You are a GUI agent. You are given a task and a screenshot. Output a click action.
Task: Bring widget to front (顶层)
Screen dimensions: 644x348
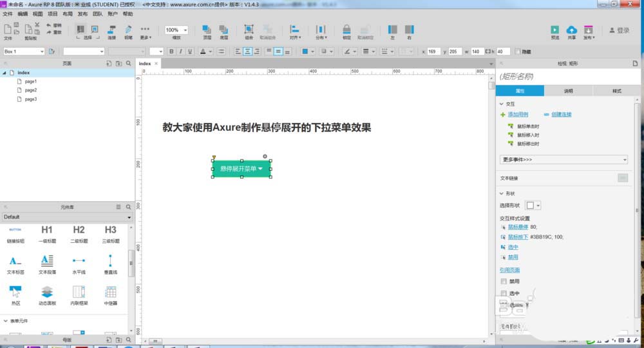(x=207, y=32)
